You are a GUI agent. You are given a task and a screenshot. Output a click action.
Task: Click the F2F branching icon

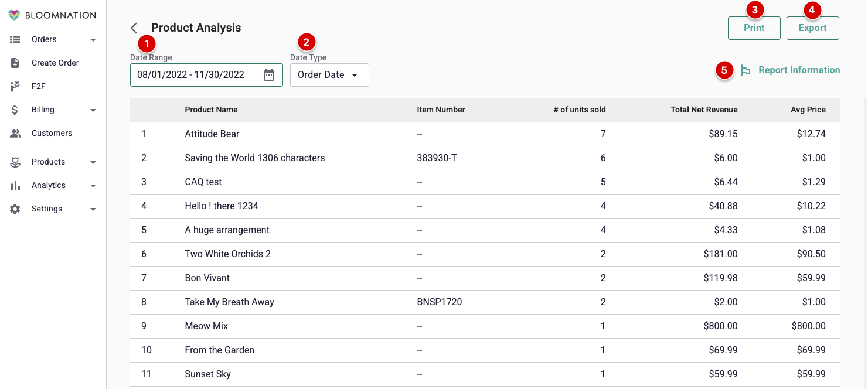tap(16, 86)
